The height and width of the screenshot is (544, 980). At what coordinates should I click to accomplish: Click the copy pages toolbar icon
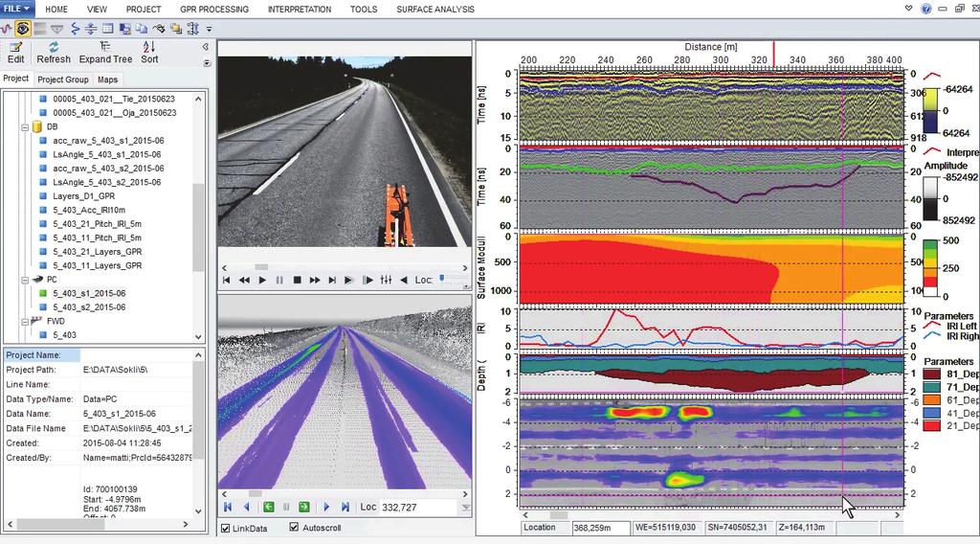pyautogui.click(x=142, y=29)
